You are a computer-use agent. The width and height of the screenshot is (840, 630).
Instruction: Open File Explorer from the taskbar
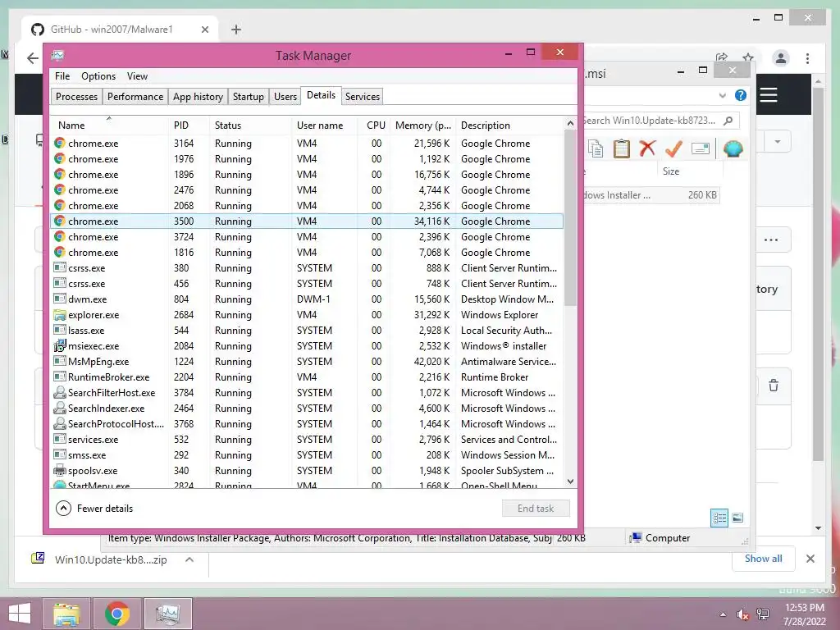[66, 614]
